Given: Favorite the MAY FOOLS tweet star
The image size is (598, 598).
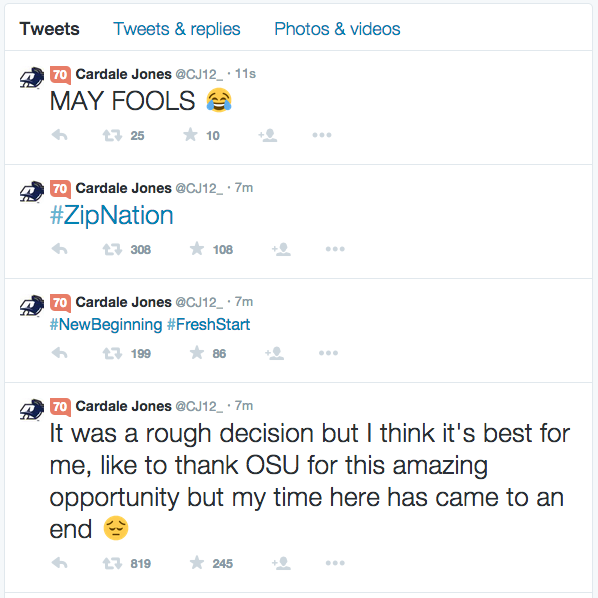Looking at the screenshot, I should [190, 135].
